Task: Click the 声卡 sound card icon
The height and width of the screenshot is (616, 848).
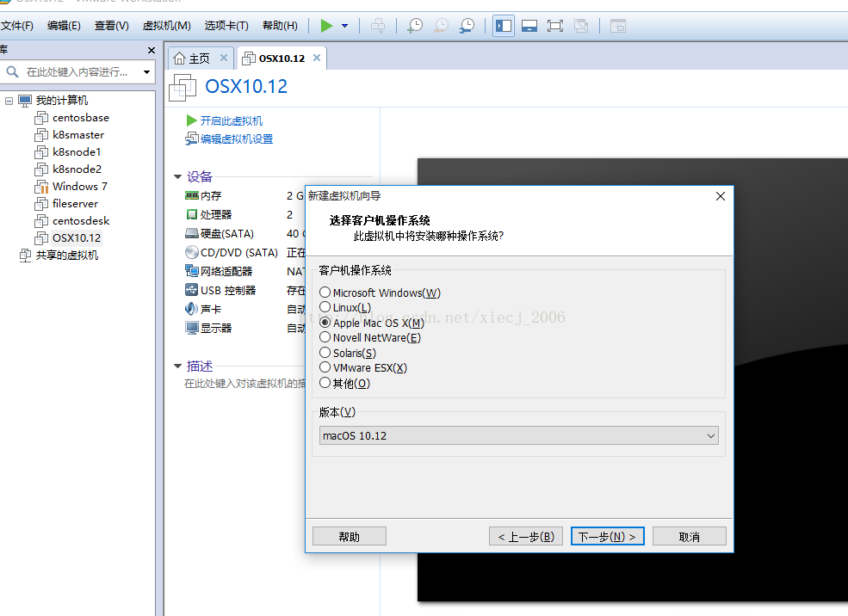Action: pos(192,309)
